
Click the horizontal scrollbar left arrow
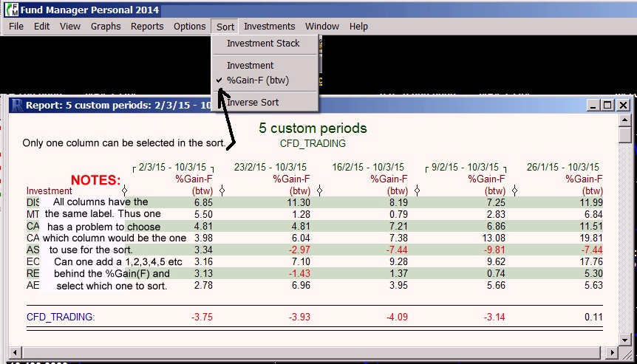click(15, 353)
